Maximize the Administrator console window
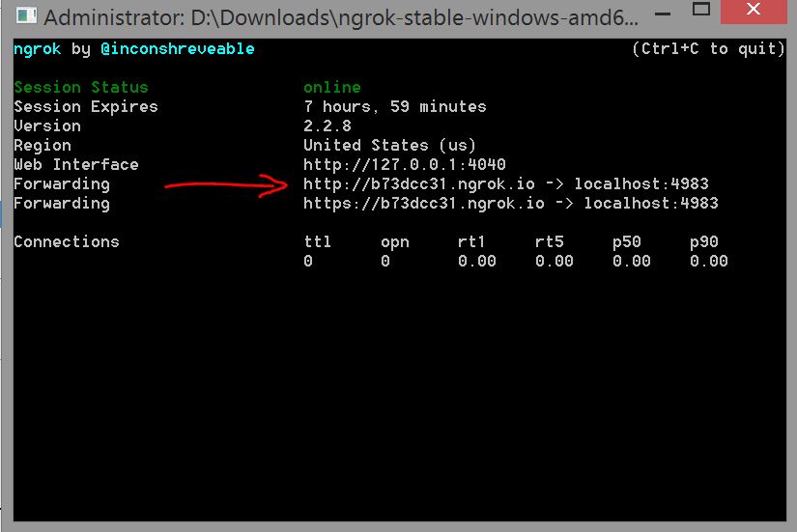This screenshot has height=532, width=797. point(701,9)
